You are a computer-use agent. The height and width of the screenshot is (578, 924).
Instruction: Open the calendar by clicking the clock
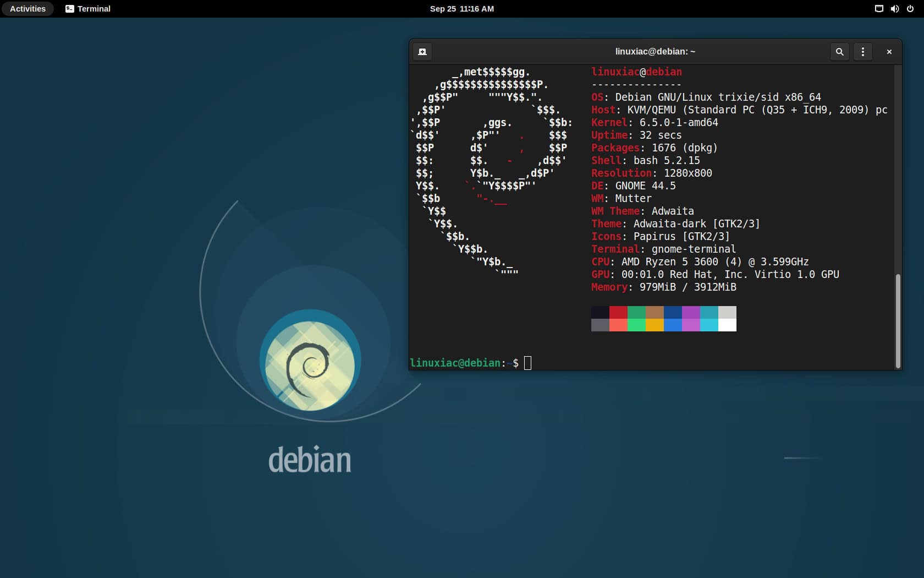[x=463, y=9]
